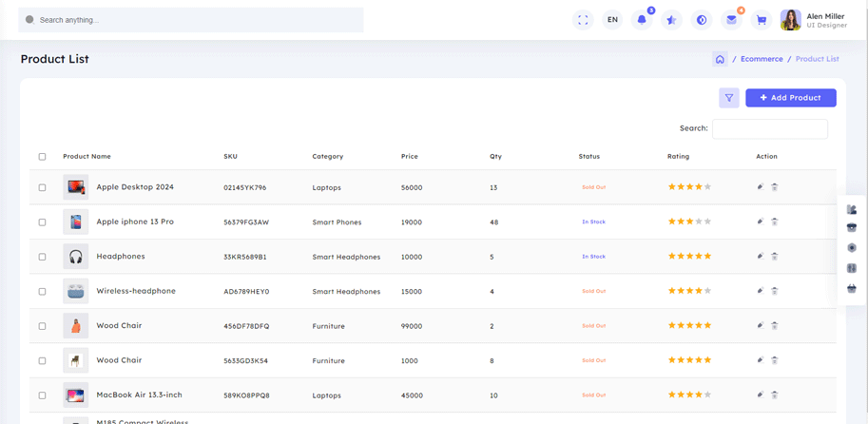
Task: Open the EN language dropdown
Action: pyautogui.click(x=612, y=20)
